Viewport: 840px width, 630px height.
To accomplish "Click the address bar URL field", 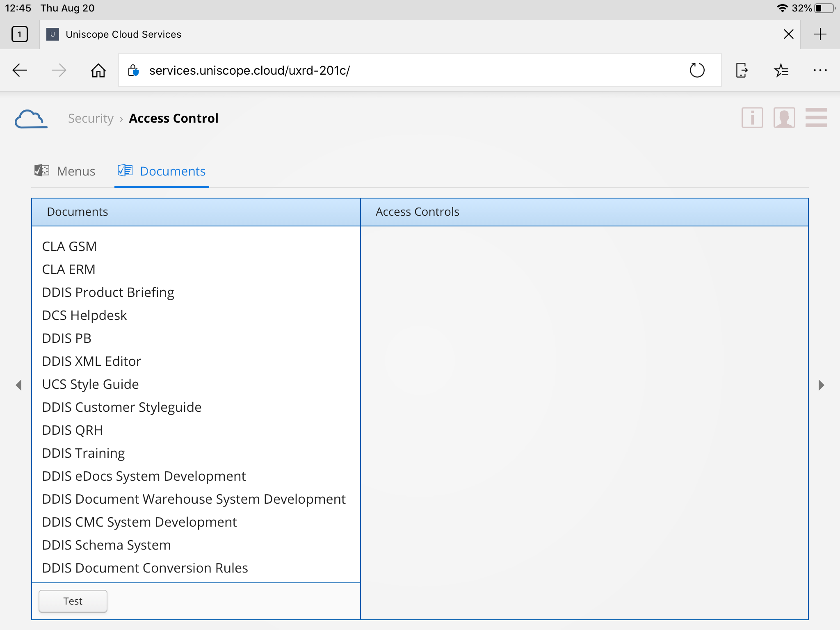I will tap(410, 71).
